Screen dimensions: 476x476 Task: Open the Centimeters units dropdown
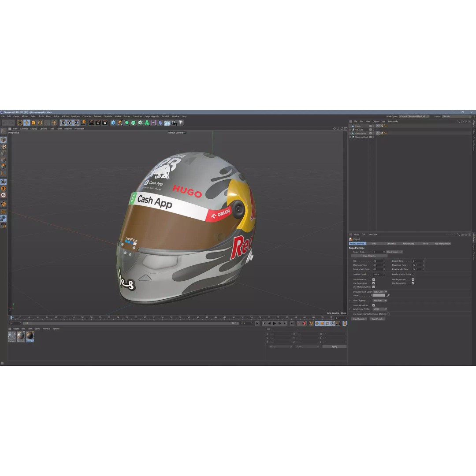[395, 252]
